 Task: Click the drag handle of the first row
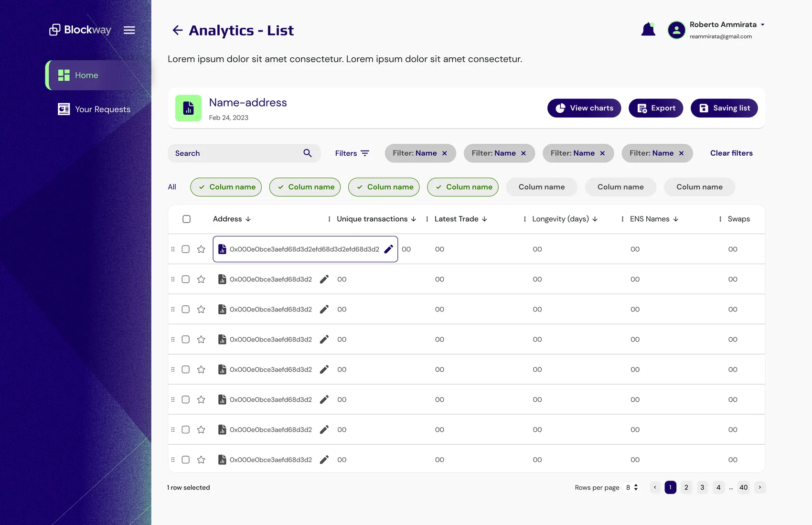(x=173, y=249)
